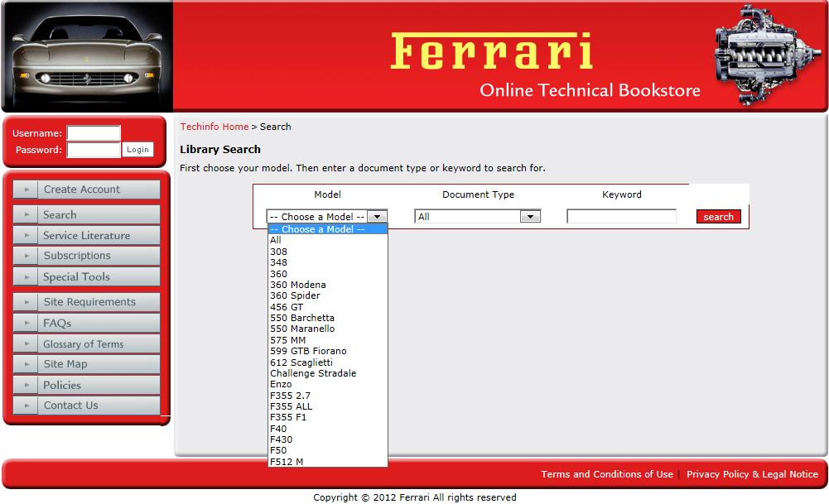Select F430 model option
This screenshot has width=829, height=504.
pyautogui.click(x=328, y=439)
